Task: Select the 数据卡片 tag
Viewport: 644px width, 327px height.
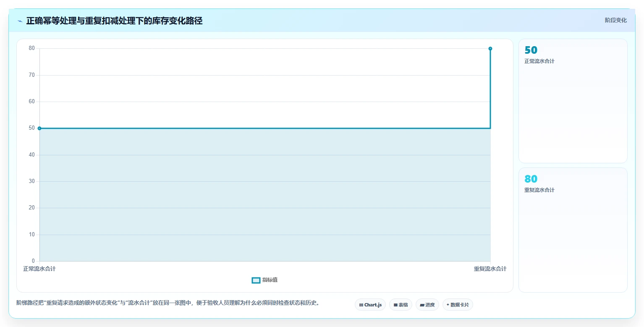Action: coord(458,305)
